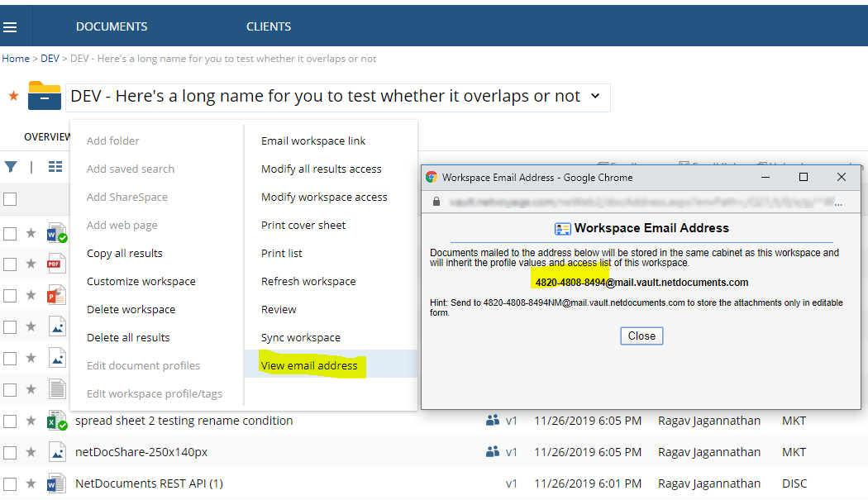This screenshot has width=868, height=500.
Task: Click the blue workspace folder icon
Action: point(45,96)
